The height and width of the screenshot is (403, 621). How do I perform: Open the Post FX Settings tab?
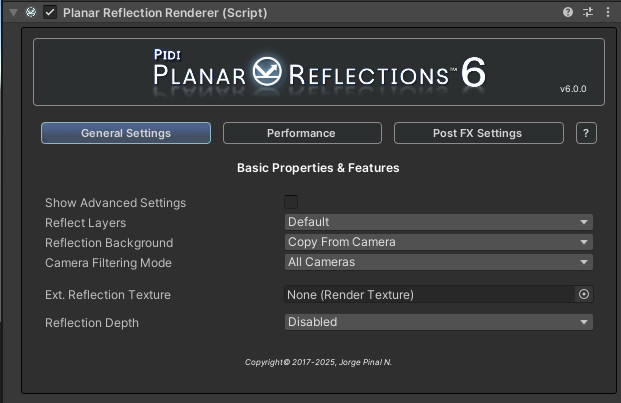tap(478, 133)
